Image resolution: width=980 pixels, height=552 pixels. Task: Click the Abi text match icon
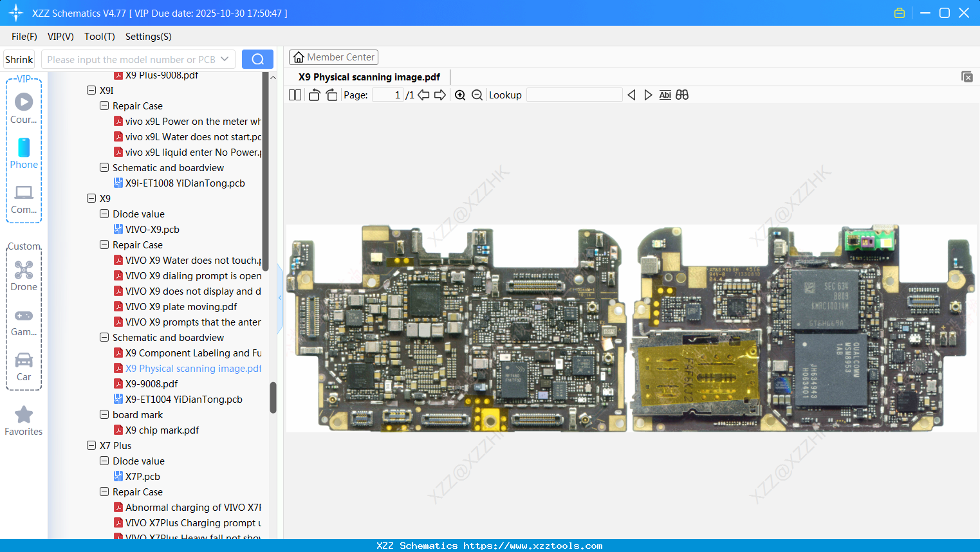(x=665, y=95)
